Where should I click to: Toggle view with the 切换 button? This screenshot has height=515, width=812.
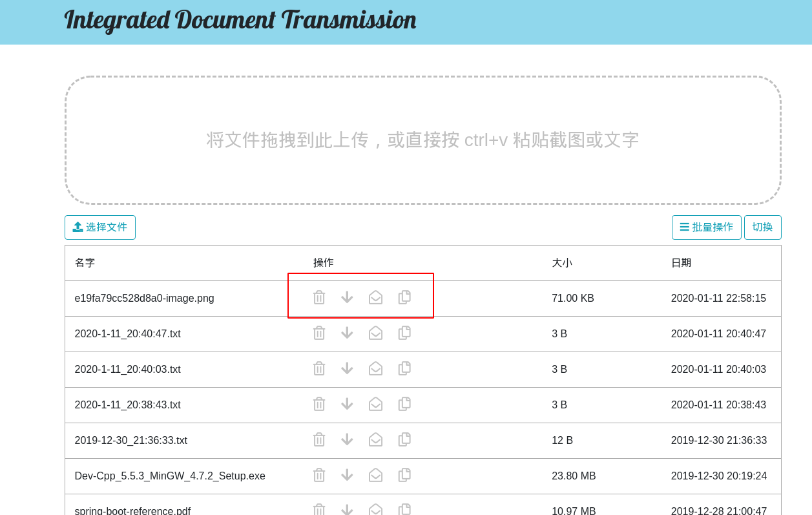[x=762, y=227]
